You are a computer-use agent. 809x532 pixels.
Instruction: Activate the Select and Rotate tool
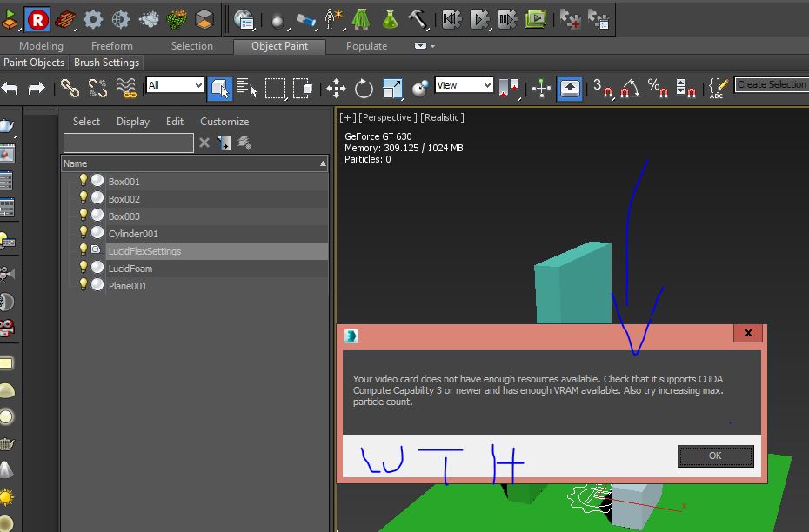point(364,88)
